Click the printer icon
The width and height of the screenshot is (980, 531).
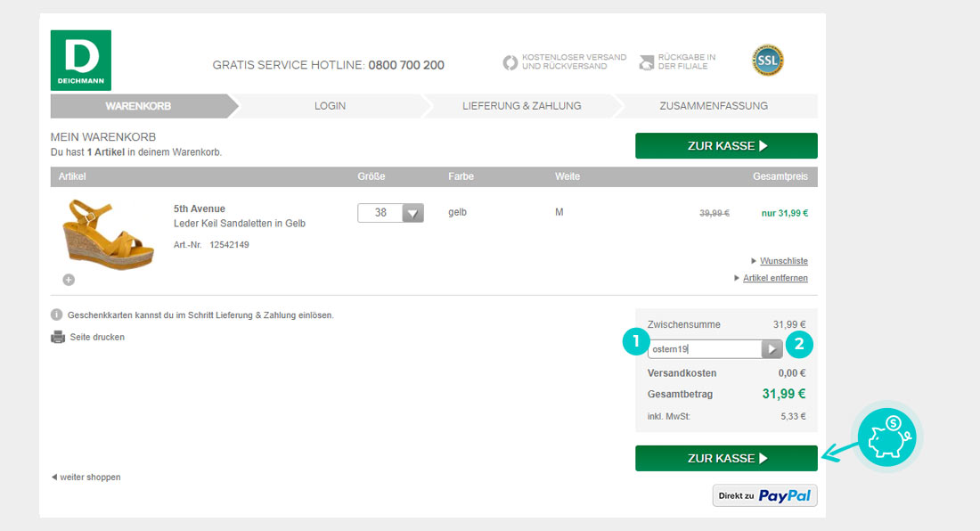coord(58,337)
